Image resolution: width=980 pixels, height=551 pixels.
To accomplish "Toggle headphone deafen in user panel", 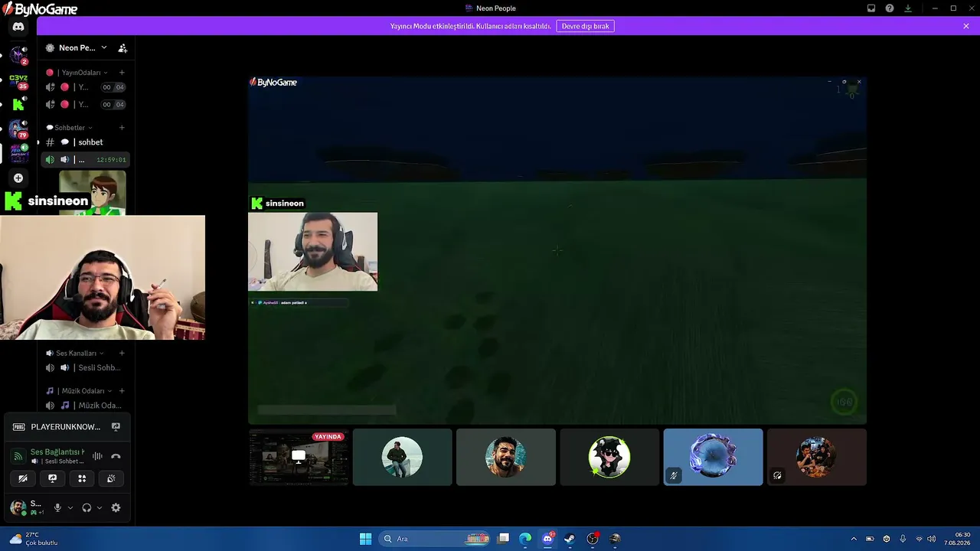I will point(87,507).
